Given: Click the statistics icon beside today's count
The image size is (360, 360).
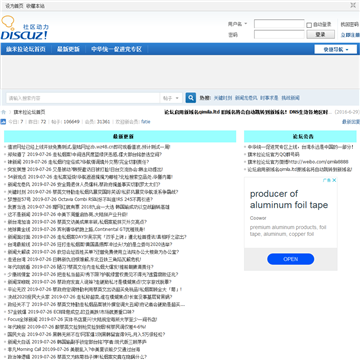Looking at the screenshot, I should 3,122.
